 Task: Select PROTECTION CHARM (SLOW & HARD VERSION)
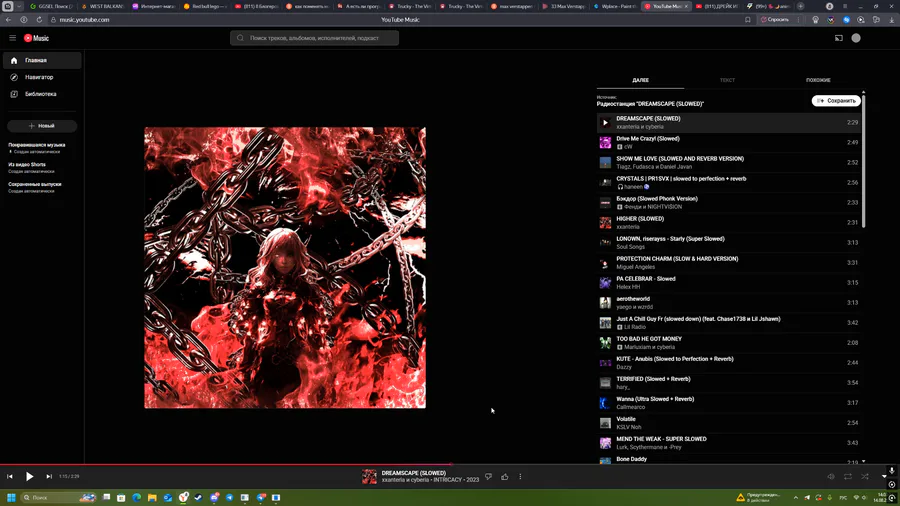728,263
